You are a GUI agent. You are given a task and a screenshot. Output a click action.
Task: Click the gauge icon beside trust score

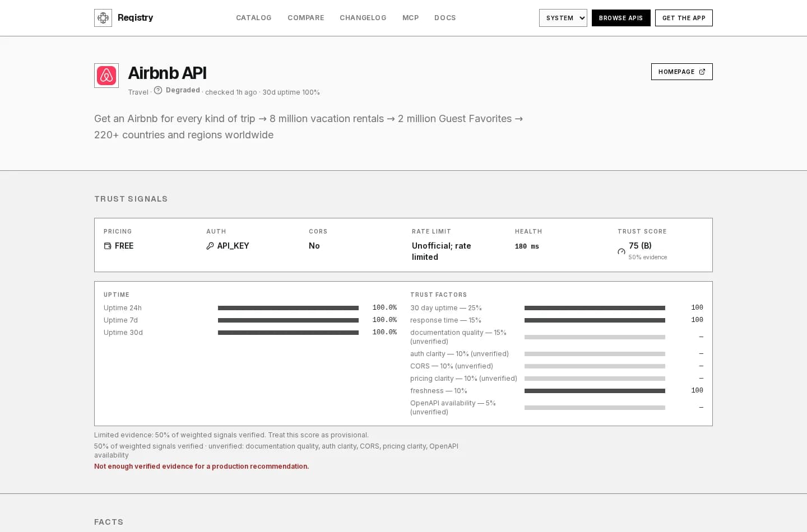point(622,251)
